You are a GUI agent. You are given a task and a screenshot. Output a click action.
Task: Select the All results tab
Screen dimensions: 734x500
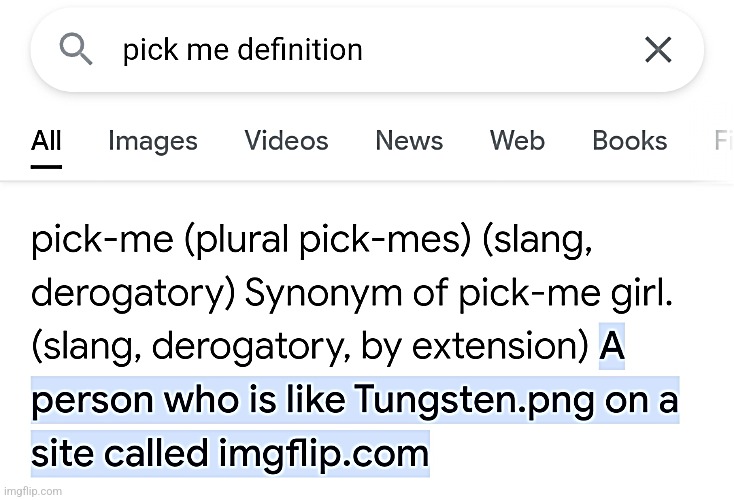tap(46, 141)
